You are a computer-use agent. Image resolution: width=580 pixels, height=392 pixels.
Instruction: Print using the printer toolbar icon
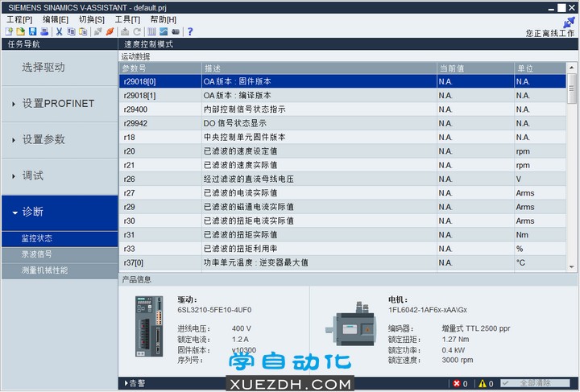pyautogui.click(x=44, y=31)
